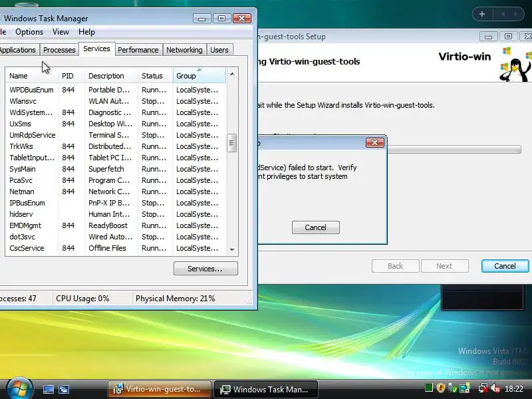Select the EMDMgmt ReadyBoost service row
The height and width of the screenshot is (399, 532).
point(116,225)
